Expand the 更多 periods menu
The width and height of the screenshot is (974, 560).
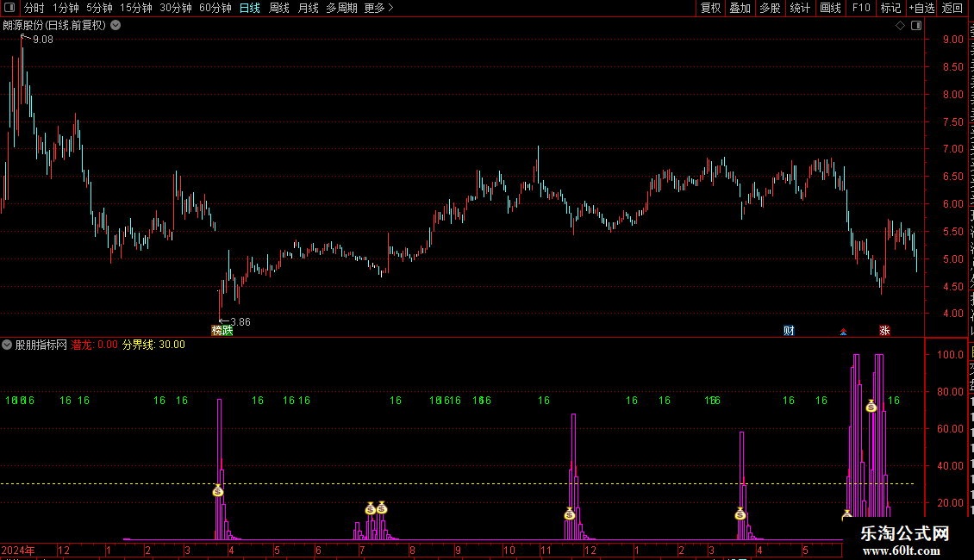point(379,8)
